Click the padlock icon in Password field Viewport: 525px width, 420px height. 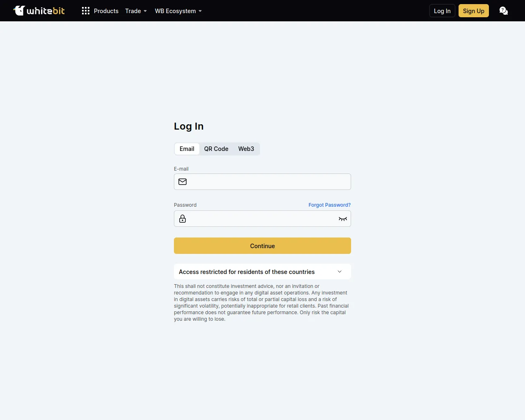(183, 219)
